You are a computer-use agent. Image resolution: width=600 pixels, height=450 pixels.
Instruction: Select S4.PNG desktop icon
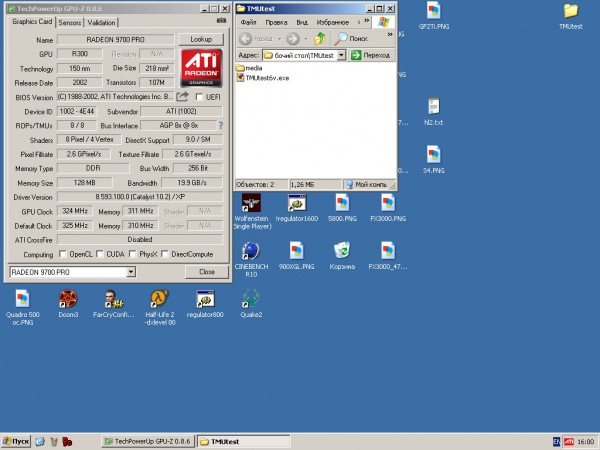(x=434, y=159)
